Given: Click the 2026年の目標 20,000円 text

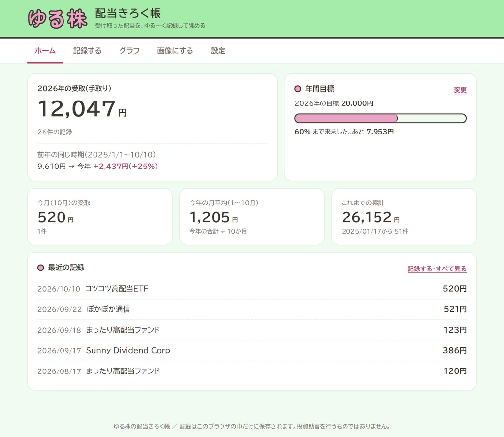Looking at the screenshot, I should [334, 103].
